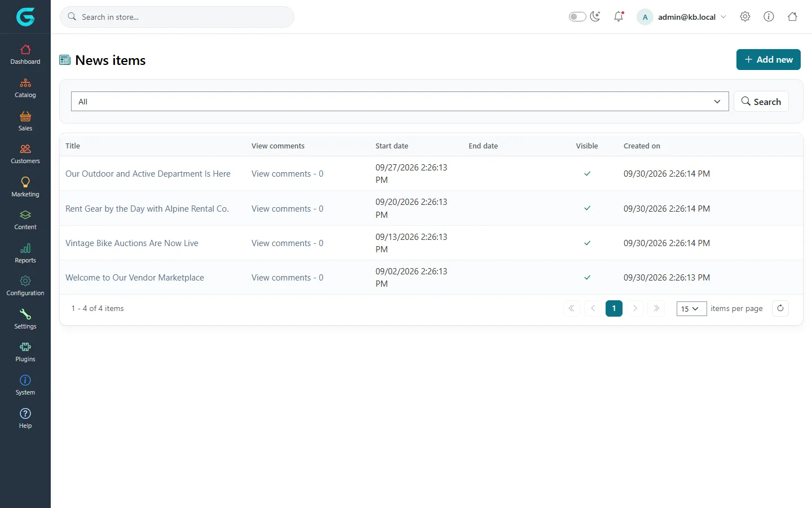Viewport: 812px width, 508px height.
Task: Open the Catalog sidebar section
Action: (x=25, y=88)
